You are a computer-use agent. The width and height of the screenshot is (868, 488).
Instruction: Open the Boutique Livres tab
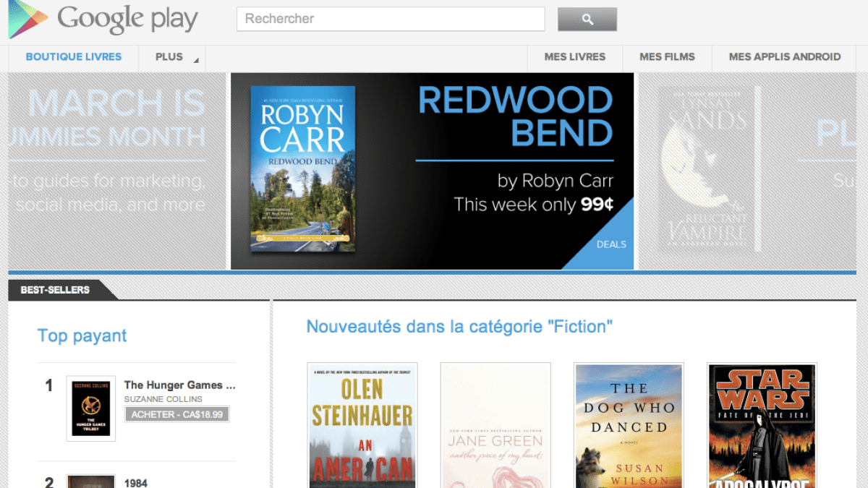coord(73,57)
